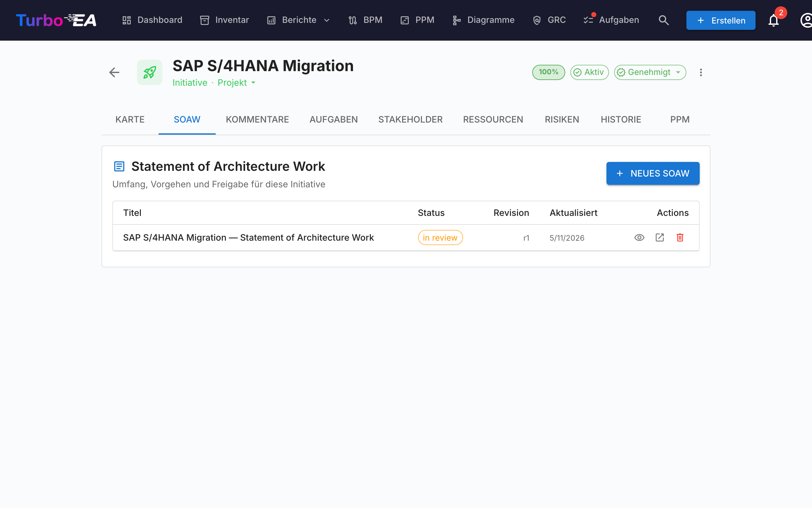
Task: Click the Aktualisiert column header
Action: pos(573,213)
